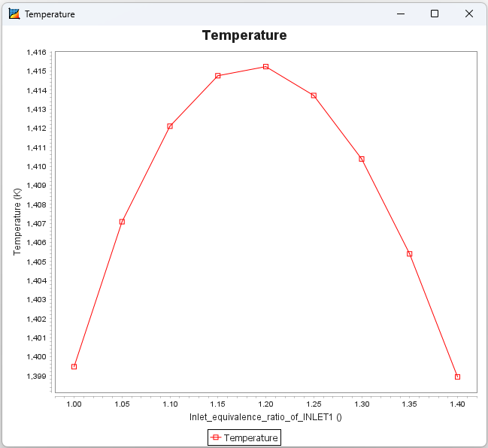Click the 1,405 y-axis tick label
Screen dimensions: 488x448
[x=36, y=262]
